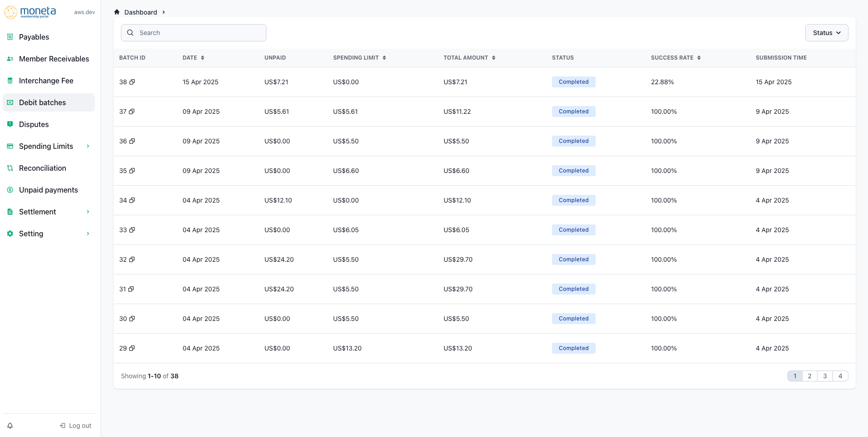Open Interchange Fee menu item
Image resolution: width=868 pixels, height=437 pixels.
click(x=49, y=81)
